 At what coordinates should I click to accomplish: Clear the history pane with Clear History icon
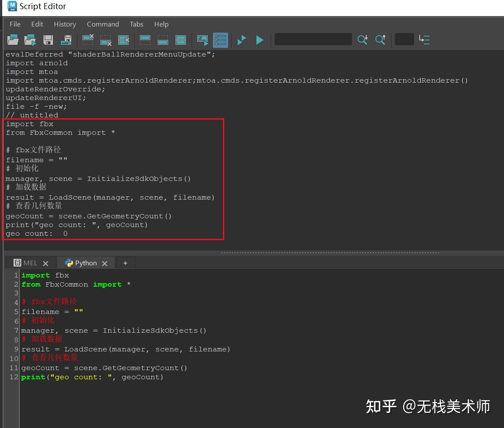88,40
